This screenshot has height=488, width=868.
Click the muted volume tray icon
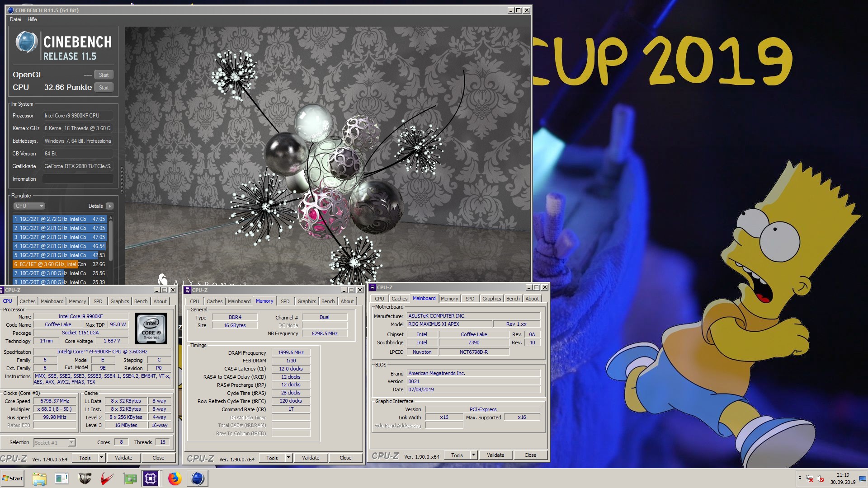[821, 479]
